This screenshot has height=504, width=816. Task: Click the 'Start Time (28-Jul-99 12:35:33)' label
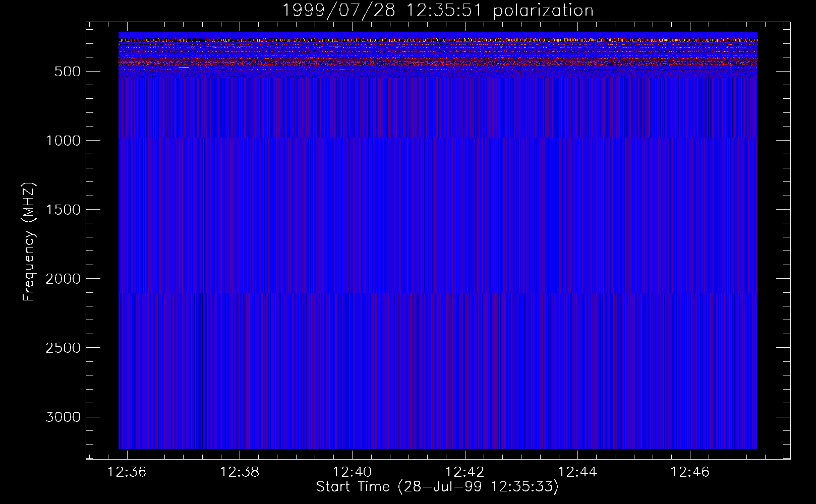[x=437, y=487]
